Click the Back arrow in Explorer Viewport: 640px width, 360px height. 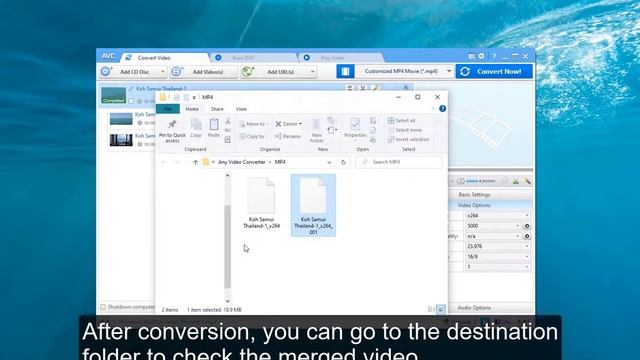164,162
